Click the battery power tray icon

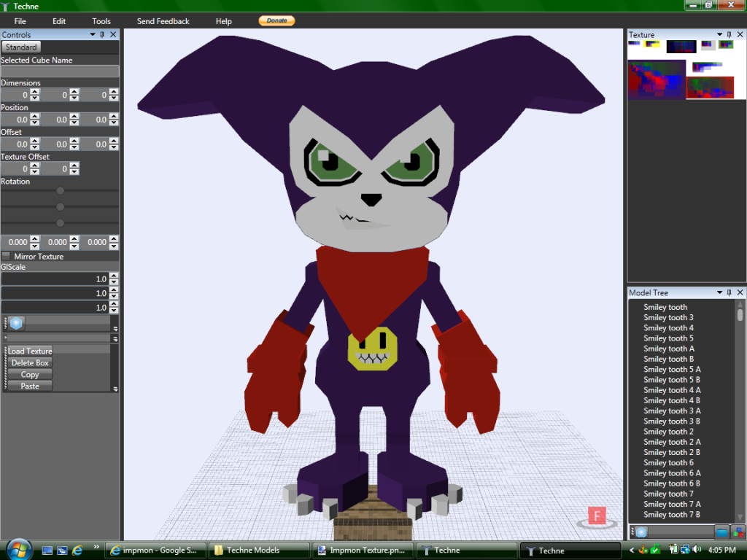tap(673, 550)
